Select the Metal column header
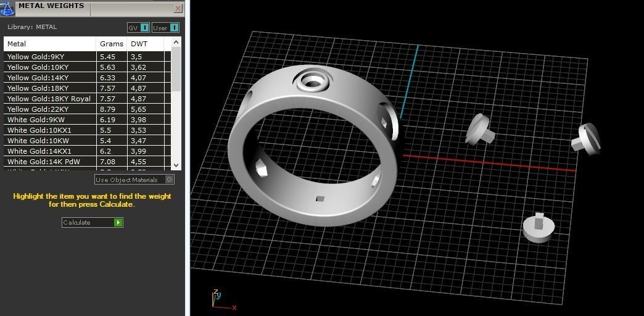Screen dimensions: 644x316 pos(50,44)
